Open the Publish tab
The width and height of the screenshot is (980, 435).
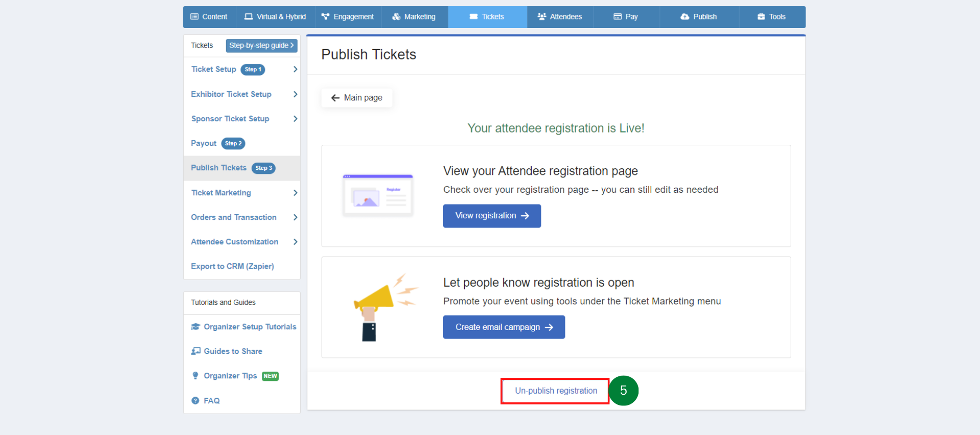click(x=699, y=17)
